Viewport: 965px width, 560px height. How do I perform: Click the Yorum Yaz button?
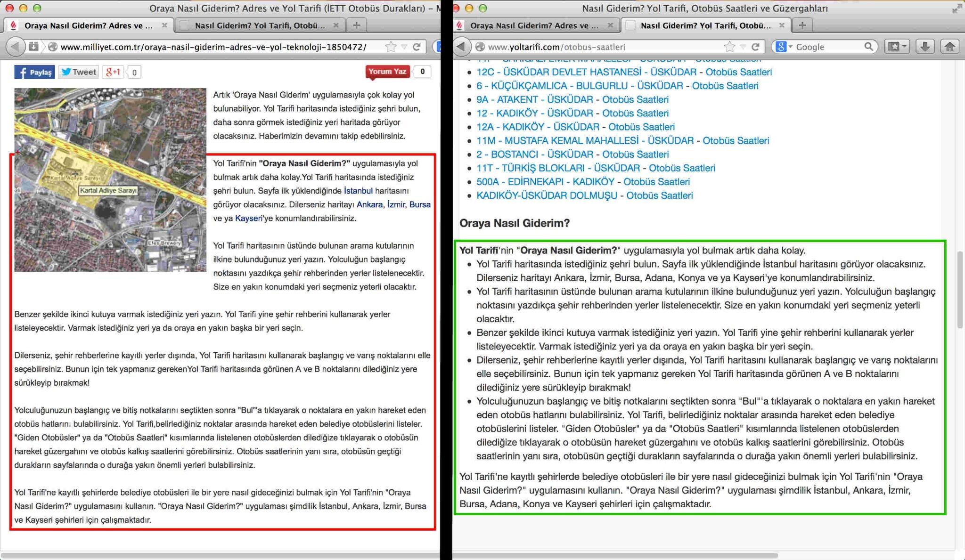(387, 72)
